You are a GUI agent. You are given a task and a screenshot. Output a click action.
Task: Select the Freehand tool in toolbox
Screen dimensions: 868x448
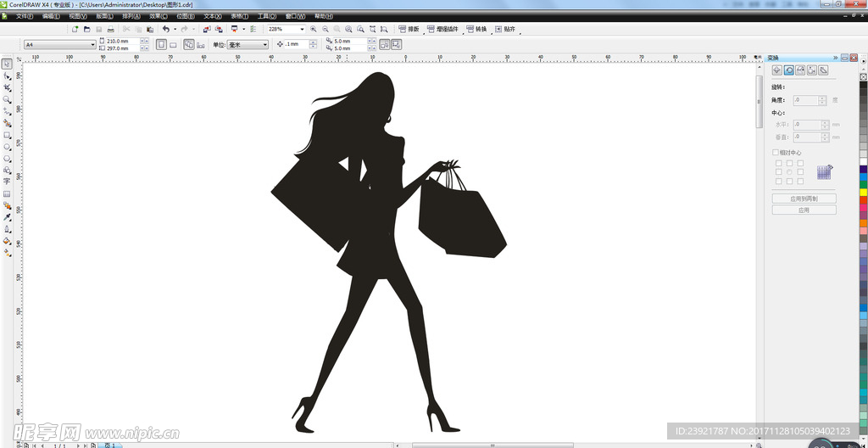pyautogui.click(x=7, y=111)
